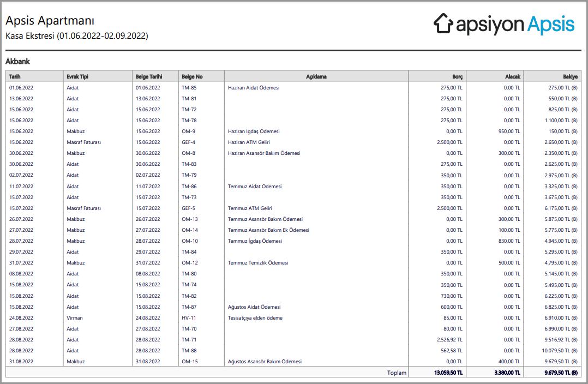This screenshot has width=588, height=384.
Task: Click the 730,00 TL borç value
Action: pos(452,296)
